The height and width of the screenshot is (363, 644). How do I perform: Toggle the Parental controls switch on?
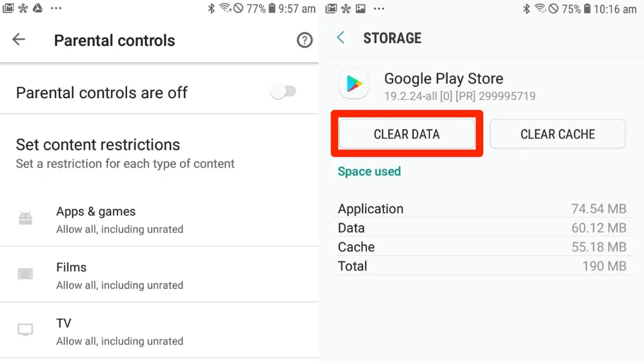[x=284, y=92]
